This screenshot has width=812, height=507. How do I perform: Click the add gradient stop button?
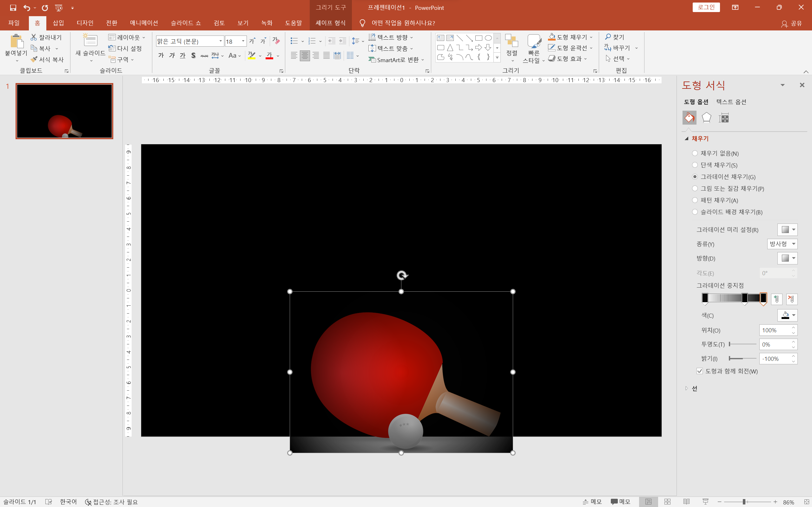pyautogui.click(x=776, y=299)
